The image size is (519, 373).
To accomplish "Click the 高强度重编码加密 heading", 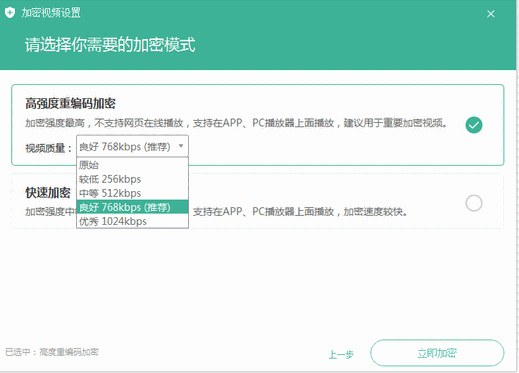I will click(x=70, y=104).
